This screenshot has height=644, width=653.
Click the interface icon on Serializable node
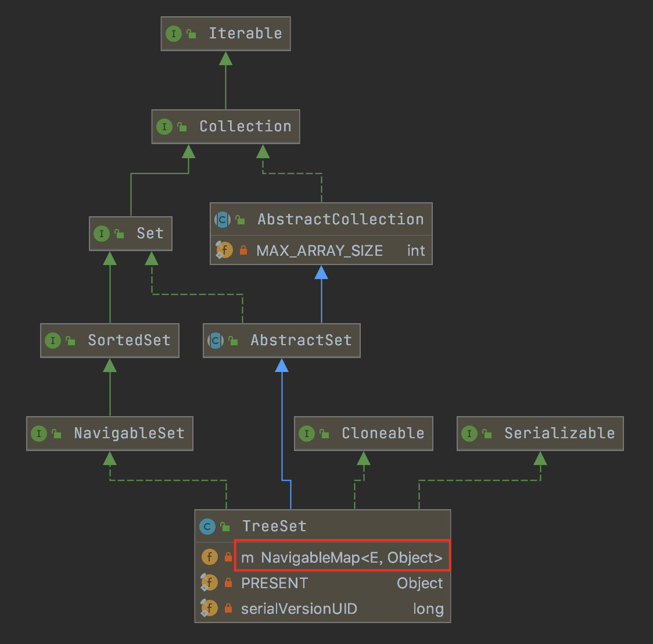pyautogui.click(x=469, y=433)
